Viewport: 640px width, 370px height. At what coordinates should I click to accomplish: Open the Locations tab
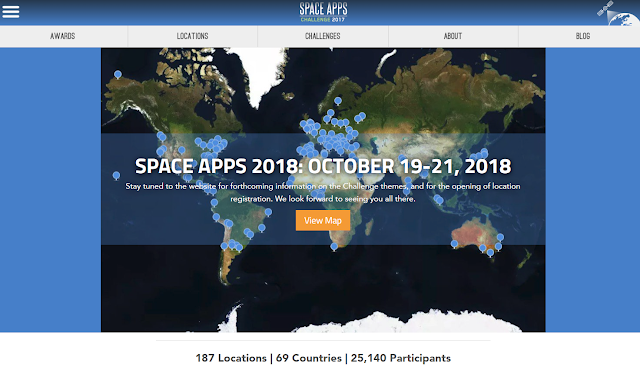(193, 36)
